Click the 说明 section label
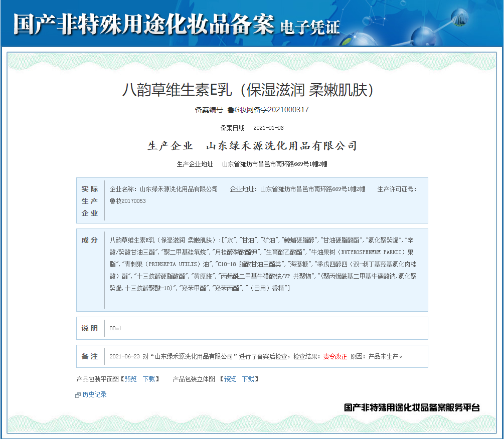Viewport: 504px width, 439px height. [x=90, y=328]
